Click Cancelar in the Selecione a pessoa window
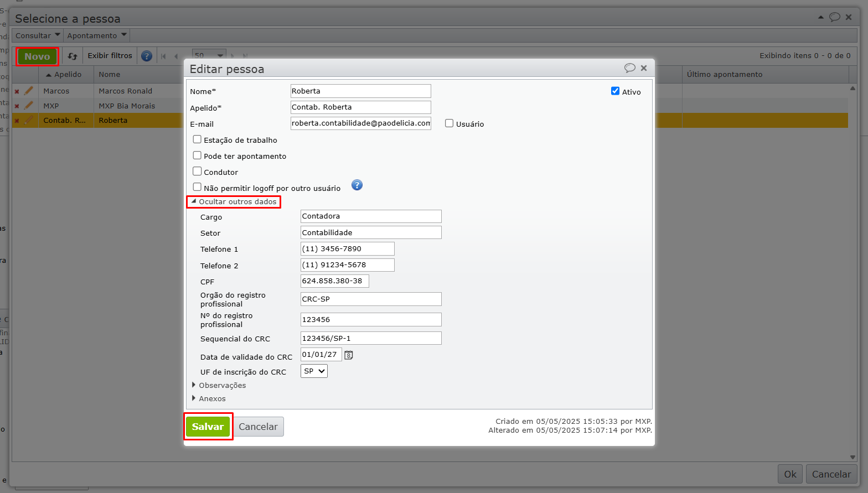Screen dimensions: 868x493 (831, 474)
